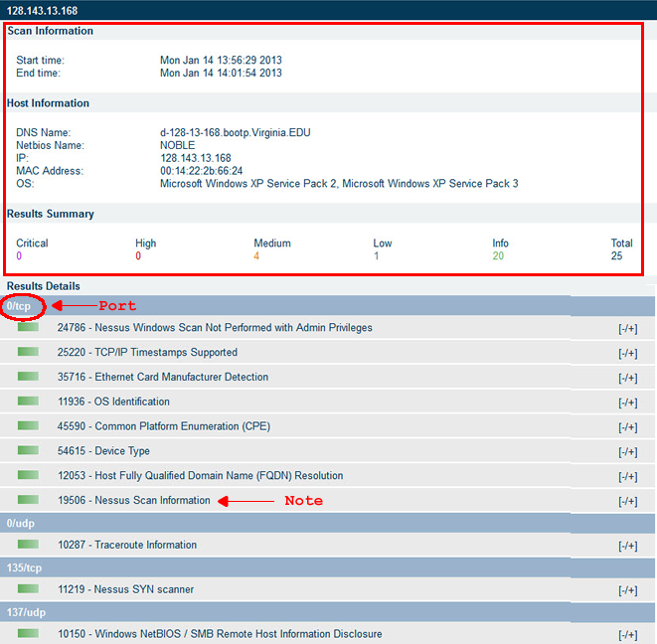657x644 pixels.
Task: Expand Nessus Scan Information details with [-/+]
Action: coord(627,502)
